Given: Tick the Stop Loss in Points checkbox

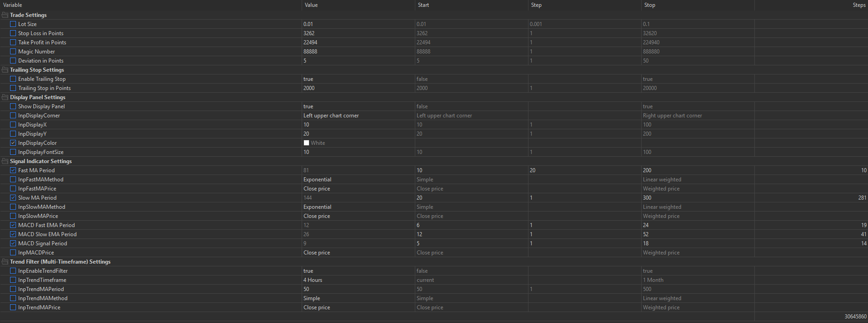Looking at the screenshot, I should click(x=13, y=33).
